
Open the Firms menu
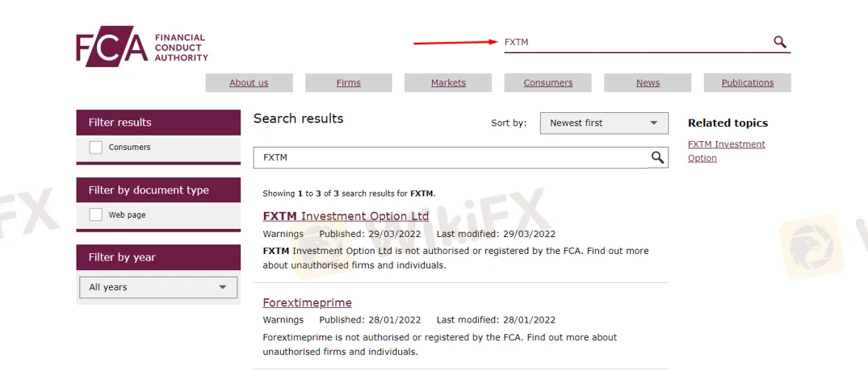tap(349, 83)
